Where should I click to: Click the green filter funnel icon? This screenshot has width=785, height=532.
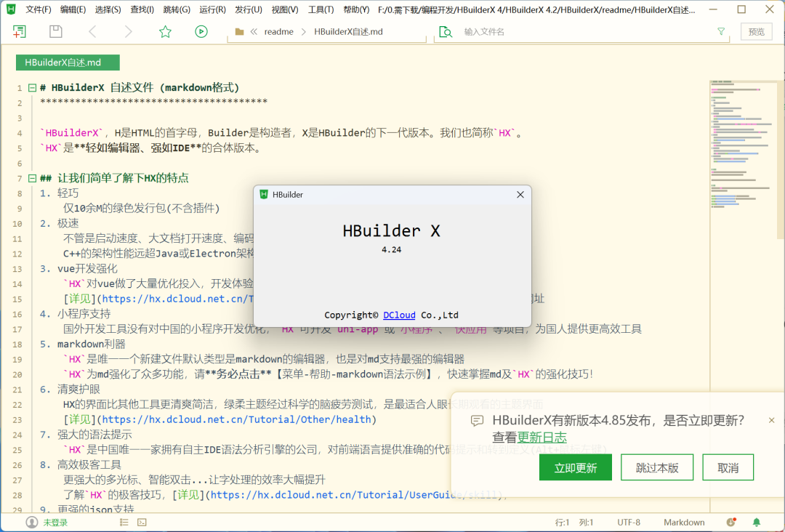pos(721,31)
